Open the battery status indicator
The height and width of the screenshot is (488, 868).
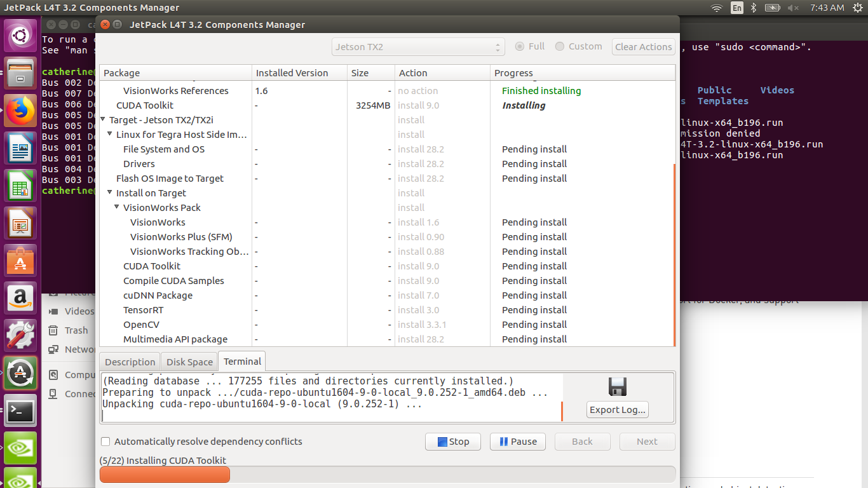point(773,8)
